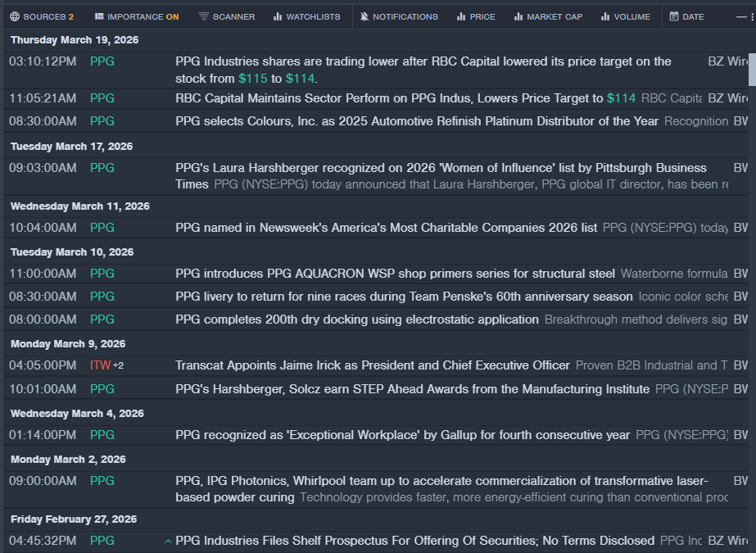This screenshot has height=553, width=756.
Task: Open STEP Ahead Awards headline
Action: pos(412,389)
